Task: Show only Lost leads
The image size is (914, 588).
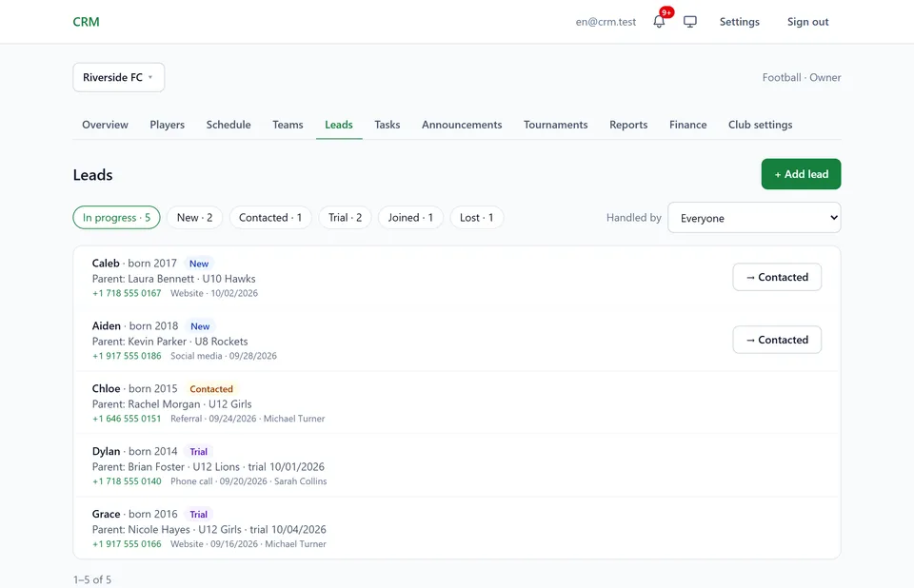Action: (x=476, y=217)
